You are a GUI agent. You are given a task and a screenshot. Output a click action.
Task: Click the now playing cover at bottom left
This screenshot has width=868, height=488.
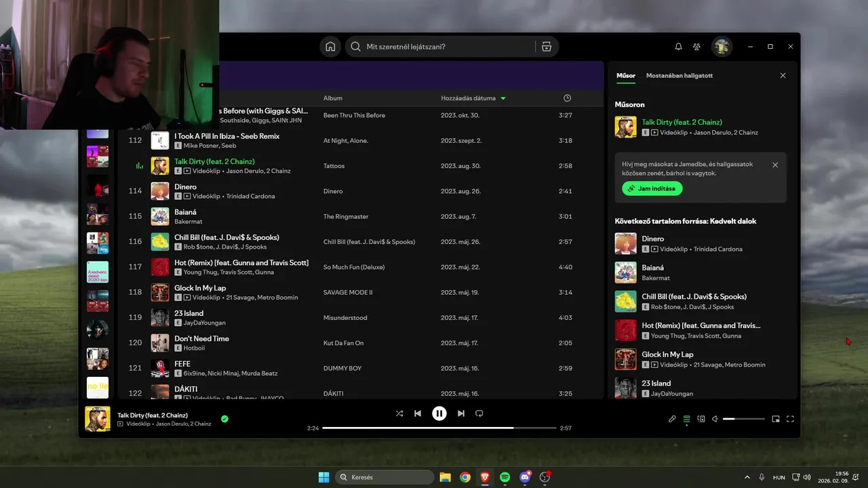point(98,419)
